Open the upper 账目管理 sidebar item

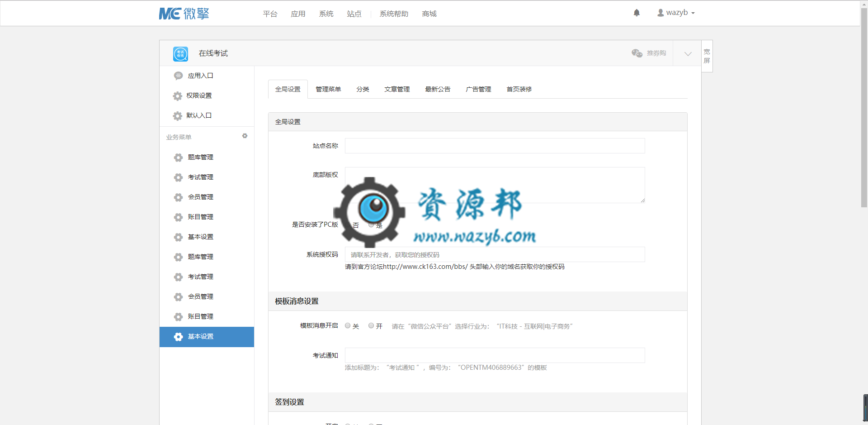[207, 217]
